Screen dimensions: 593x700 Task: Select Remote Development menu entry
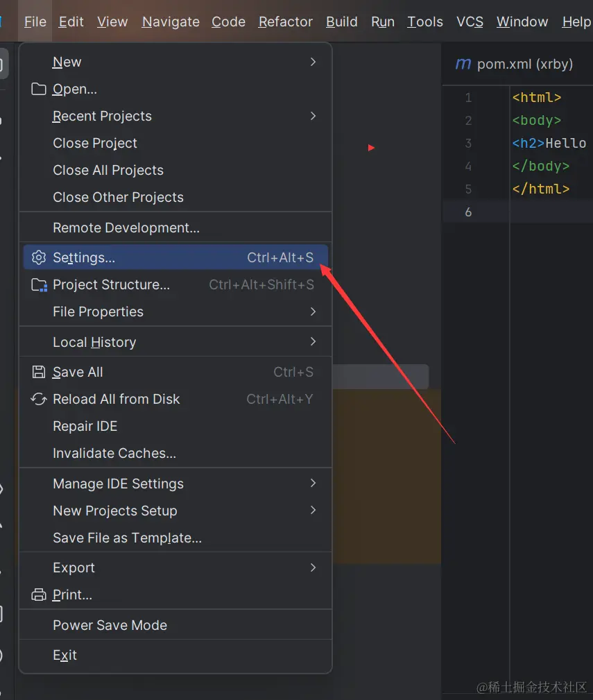pos(126,228)
